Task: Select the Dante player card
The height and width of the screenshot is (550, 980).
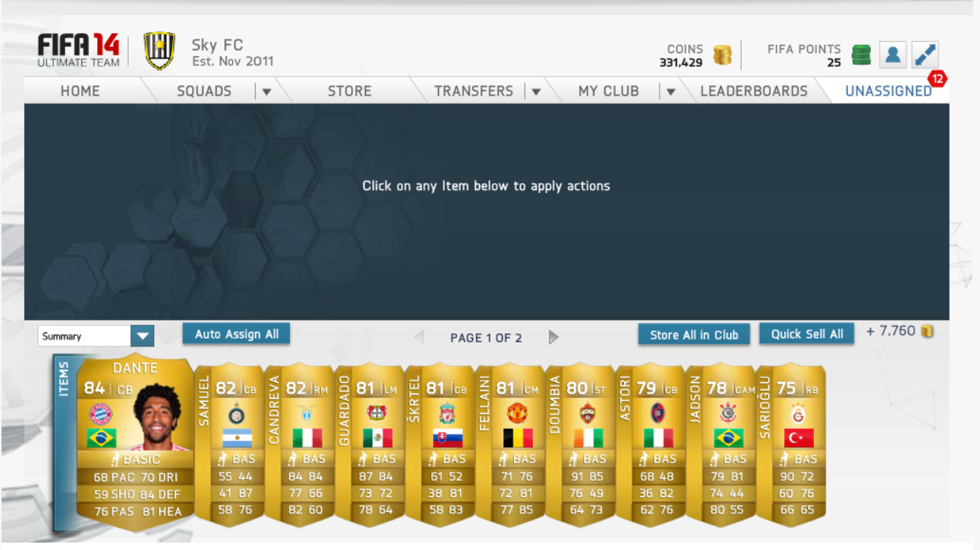Action: [x=135, y=441]
